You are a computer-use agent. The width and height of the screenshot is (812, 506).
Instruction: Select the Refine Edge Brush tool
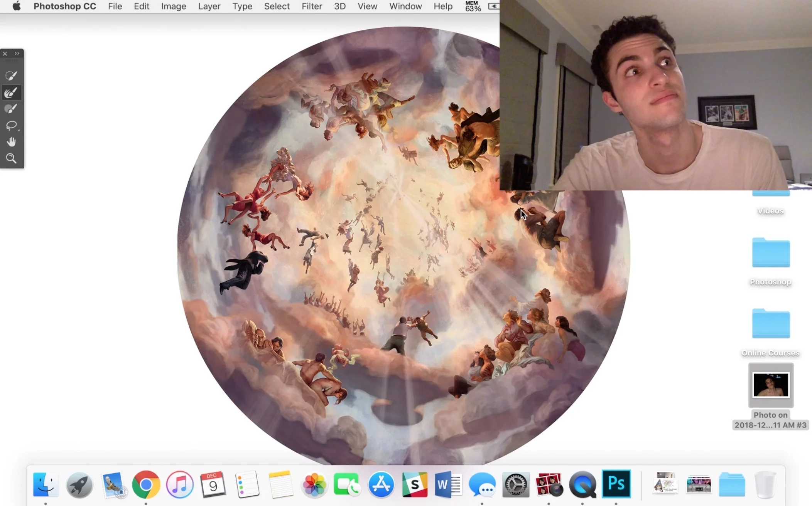tap(11, 92)
